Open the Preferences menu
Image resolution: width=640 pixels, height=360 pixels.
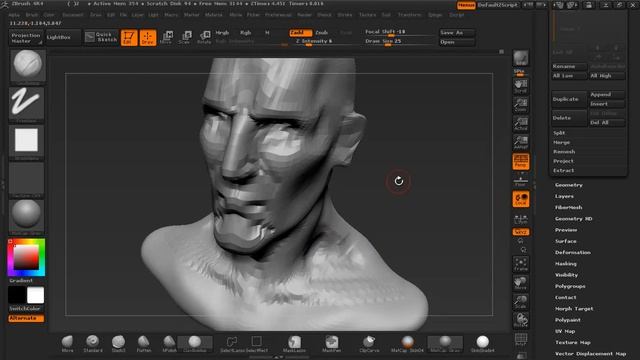[278, 15]
